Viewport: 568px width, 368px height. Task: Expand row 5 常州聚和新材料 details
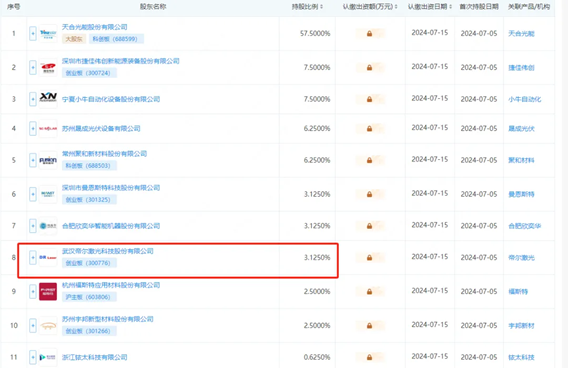[x=33, y=160]
